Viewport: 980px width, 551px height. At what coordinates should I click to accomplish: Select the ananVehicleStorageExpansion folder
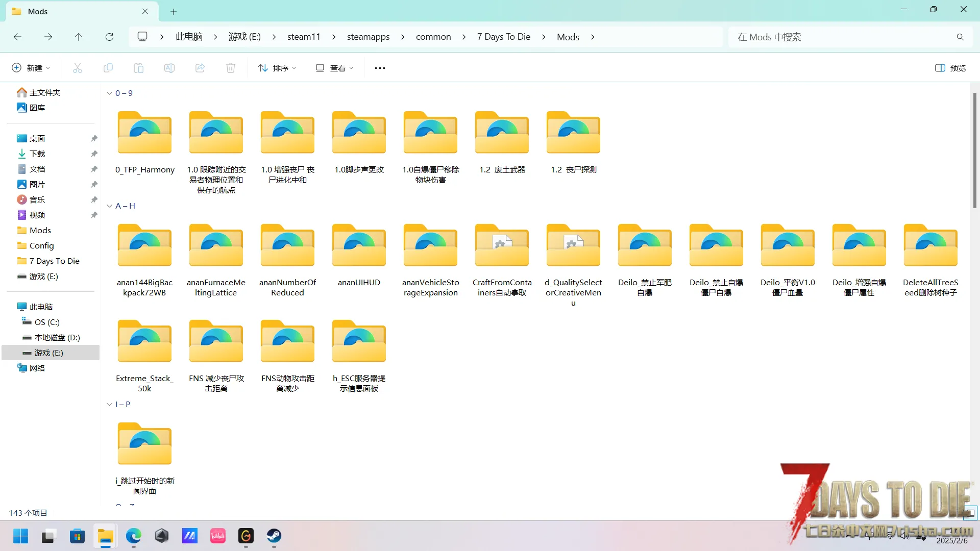click(430, 260)
